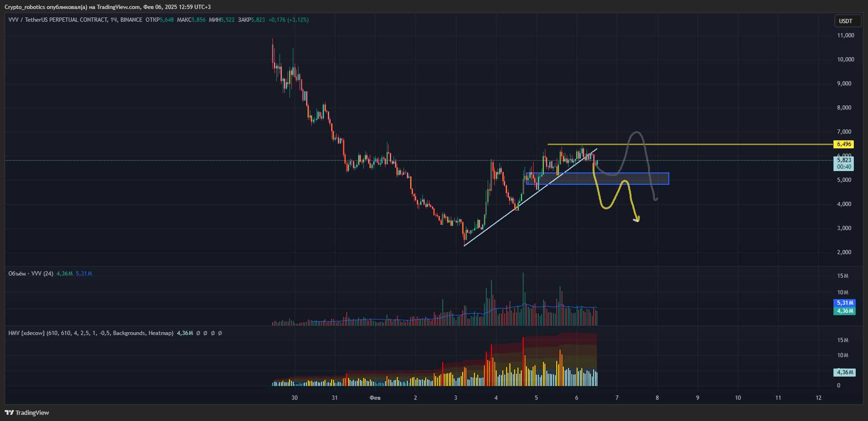Click the 15M label on HMV pane axis
Image resolution: width=868 pixels, height=421 pixels.
coord(842,340)
